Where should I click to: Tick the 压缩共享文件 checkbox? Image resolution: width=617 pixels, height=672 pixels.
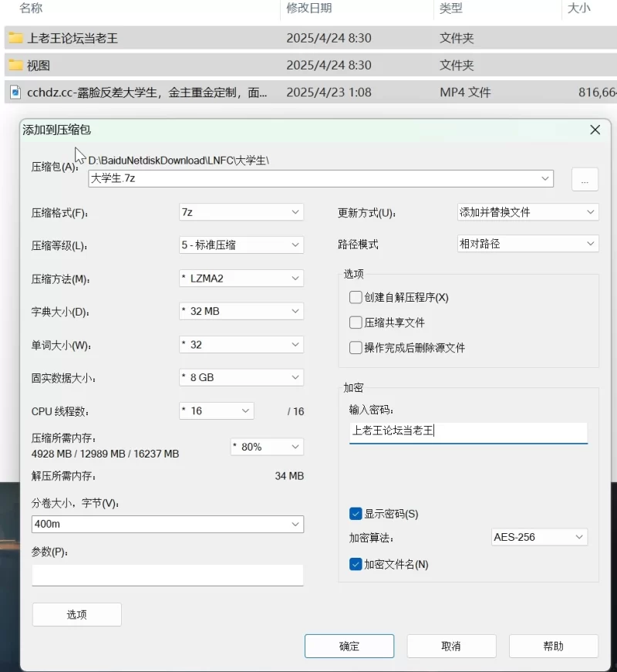pos(356,322)
